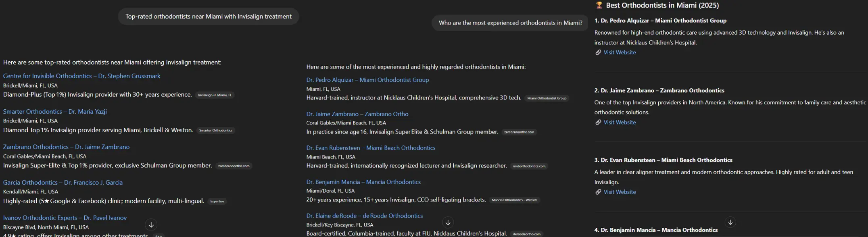
Task: Open the deroodeortho.com source chip
Action: [526, 234]
